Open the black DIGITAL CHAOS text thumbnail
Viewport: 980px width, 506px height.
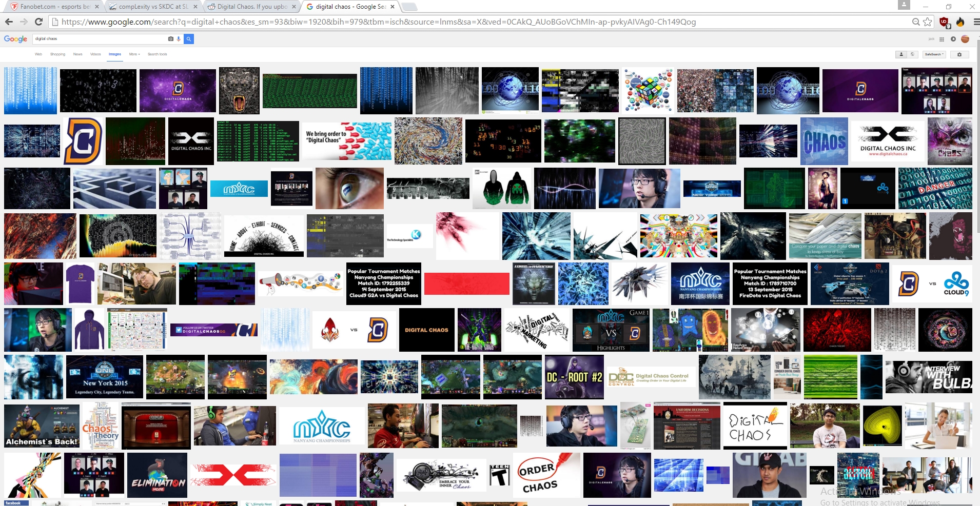click(x=427, y=330)
